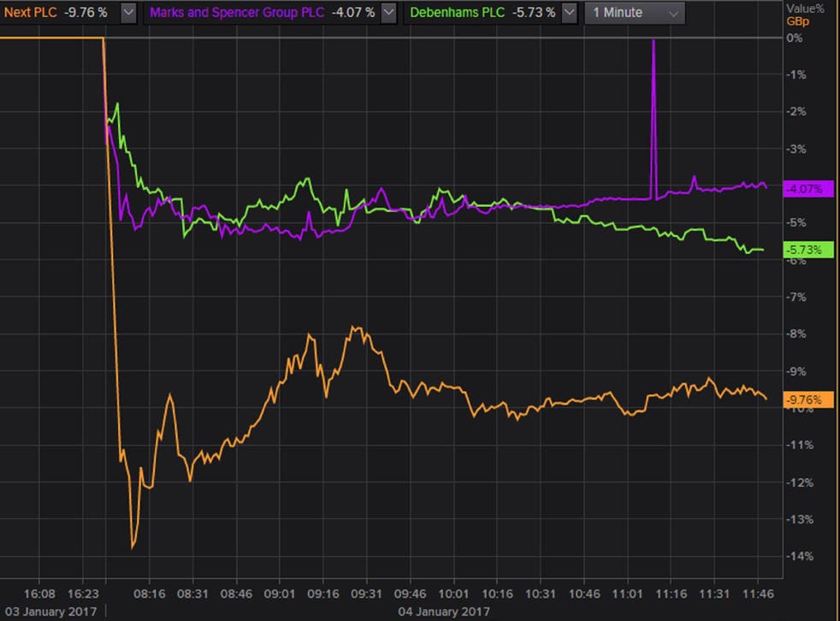This screenshot has width=840, height=621.
Task: Click the -5.73% green value tag
Action: click(x=807, y=250)
